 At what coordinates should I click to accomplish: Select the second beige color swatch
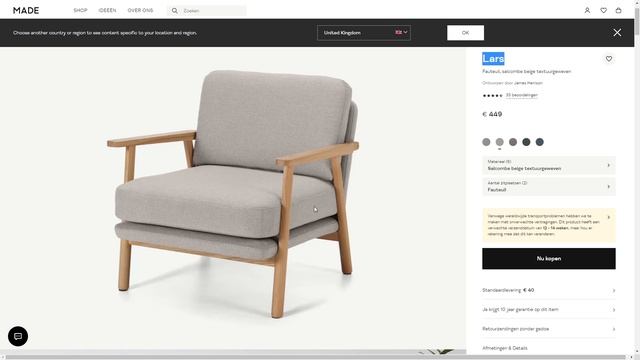(x=500, y=142)
